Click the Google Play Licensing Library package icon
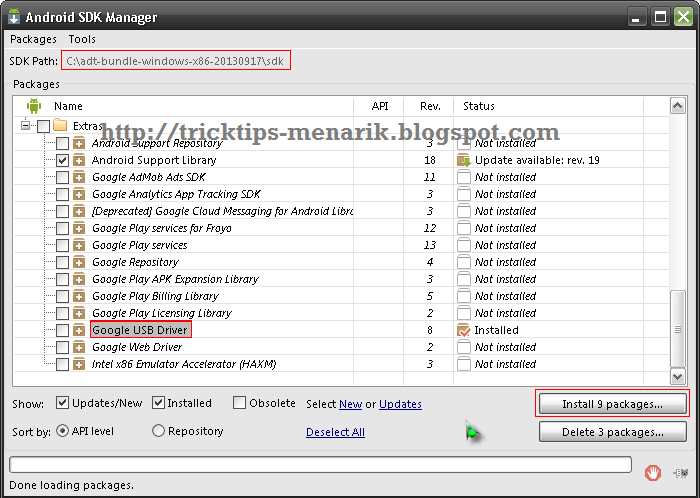The width and height of the screenshot is (700, 498). [x=79, y=313]
